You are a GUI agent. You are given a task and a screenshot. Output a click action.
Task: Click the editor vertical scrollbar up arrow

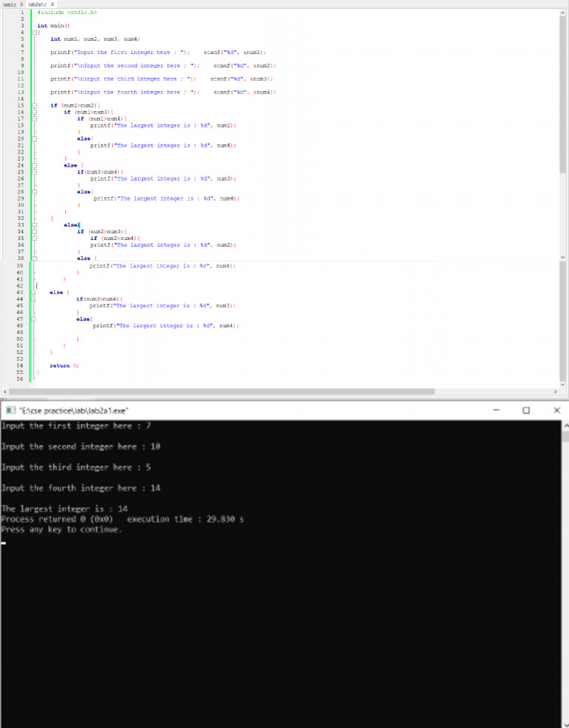click(563, 14)
